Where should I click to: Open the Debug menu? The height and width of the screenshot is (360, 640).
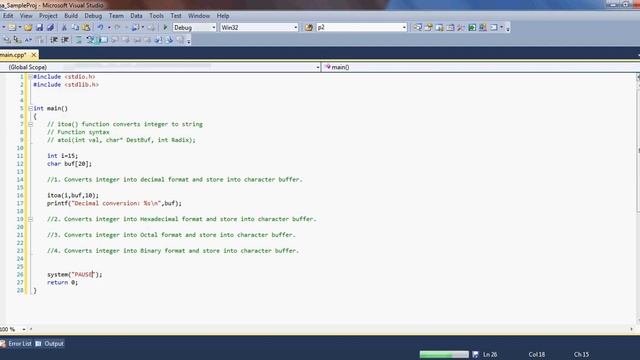[x=93, y=16]
